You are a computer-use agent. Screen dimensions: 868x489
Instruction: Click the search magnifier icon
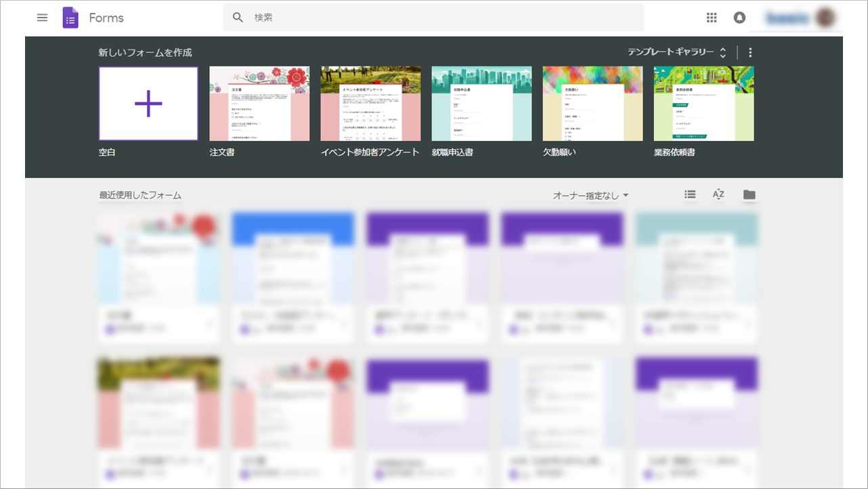coord(238,18)
